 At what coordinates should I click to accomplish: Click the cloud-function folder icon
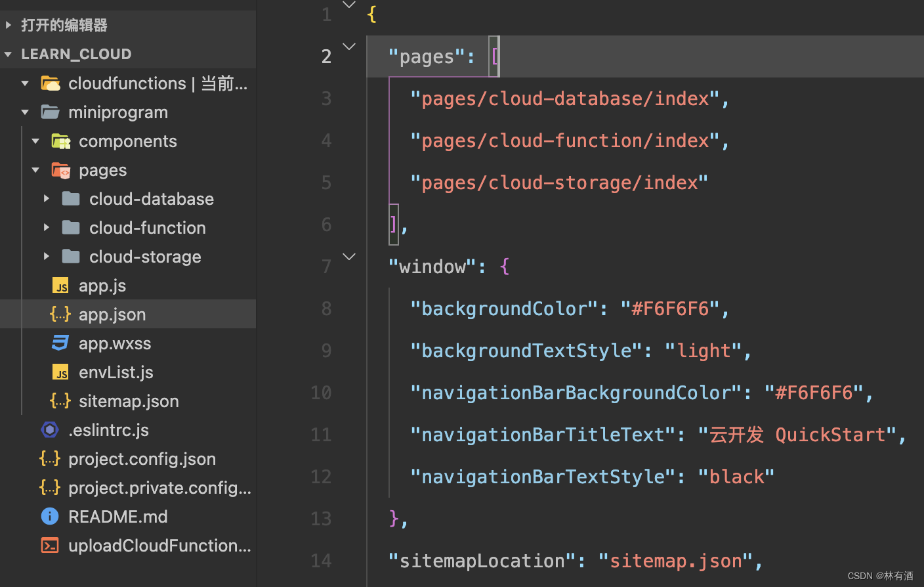tap(71, 228)
